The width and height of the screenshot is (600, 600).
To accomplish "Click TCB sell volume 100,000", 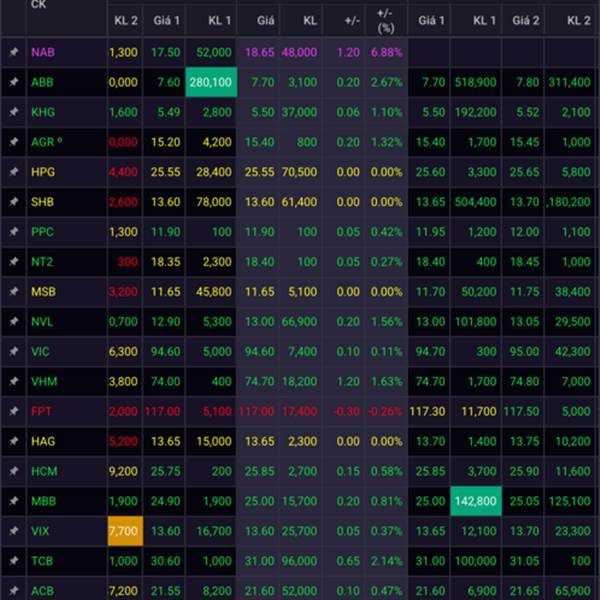I will (x=476, y=561).
